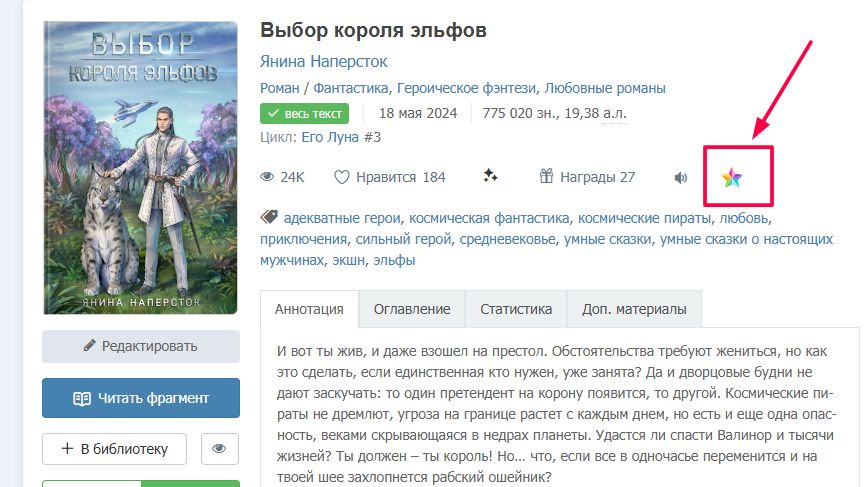Click the gift box awards icon
The image size is (867, 487).
[546, 177]
